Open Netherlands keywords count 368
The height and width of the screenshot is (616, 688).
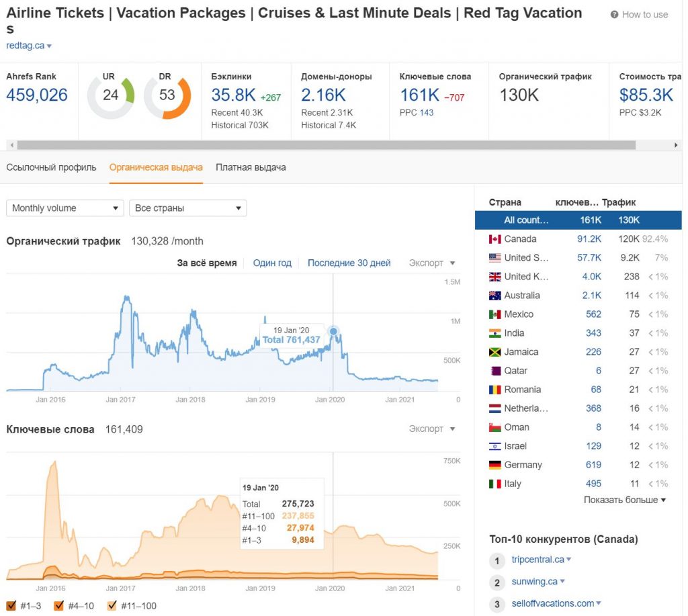(593, 409)
